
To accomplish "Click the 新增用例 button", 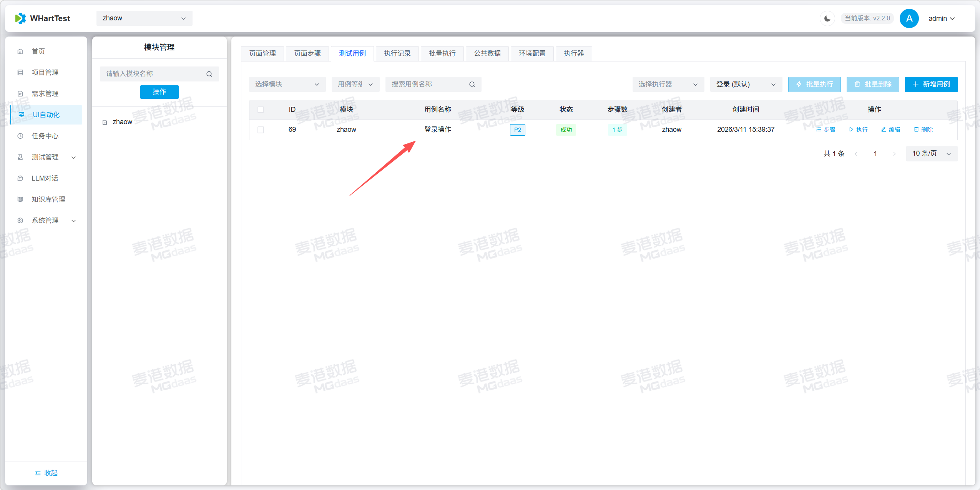I will pos(931,84).
